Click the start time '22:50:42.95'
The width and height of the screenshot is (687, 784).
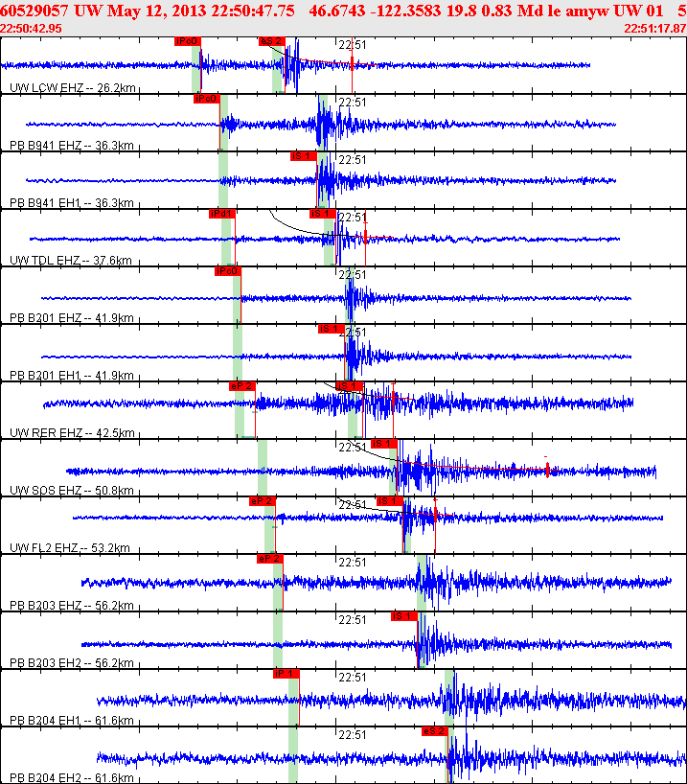click(31, 29)
